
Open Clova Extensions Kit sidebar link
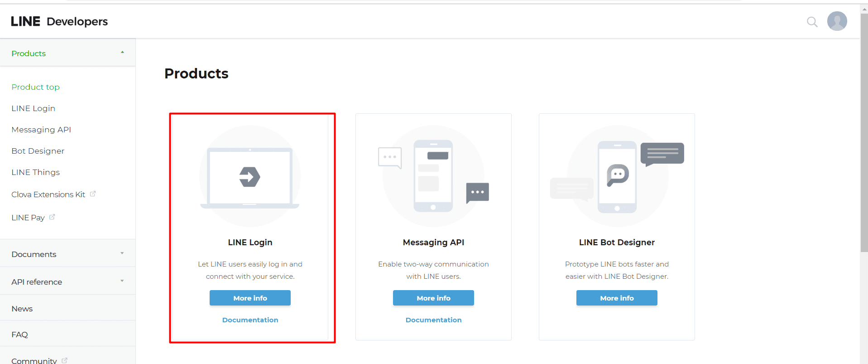coord(48,194)
